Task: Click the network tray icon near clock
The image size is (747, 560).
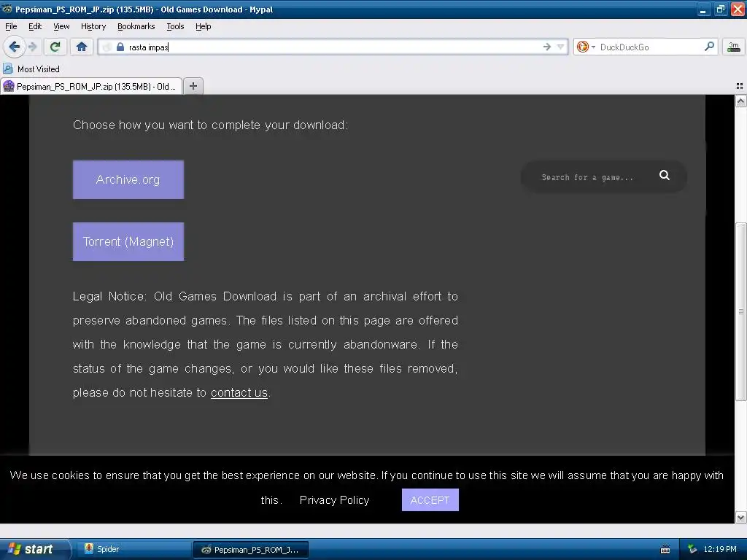Action: [692, 549]
